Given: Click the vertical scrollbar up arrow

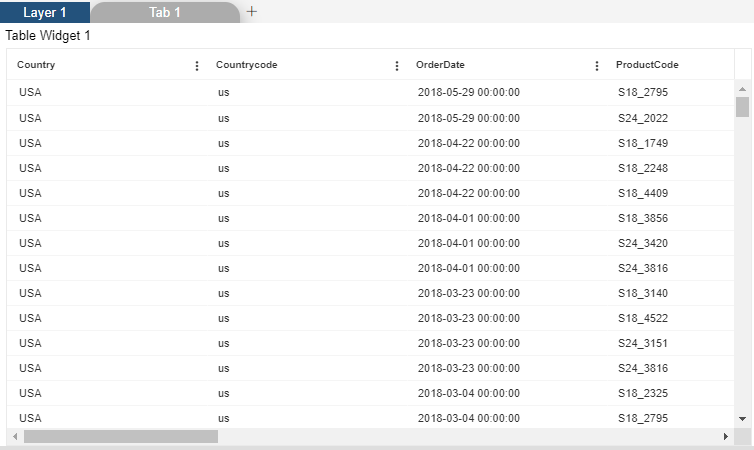Looking at the screenshot, I should (742, 89).
